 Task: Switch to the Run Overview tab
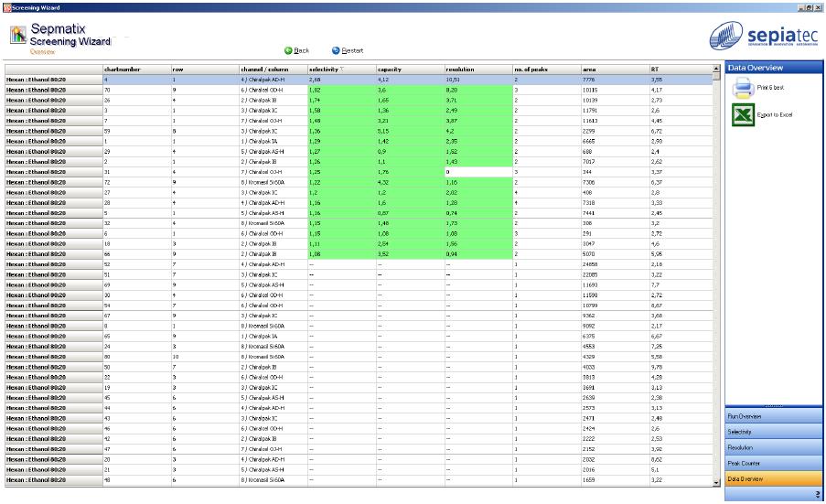click(x=773, y=416)
